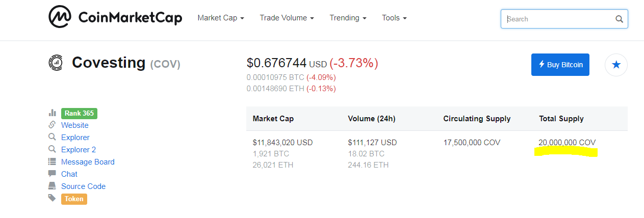Open the Market Cap dropdown menu
Screen dimensions: 644x218
(221, 18)
